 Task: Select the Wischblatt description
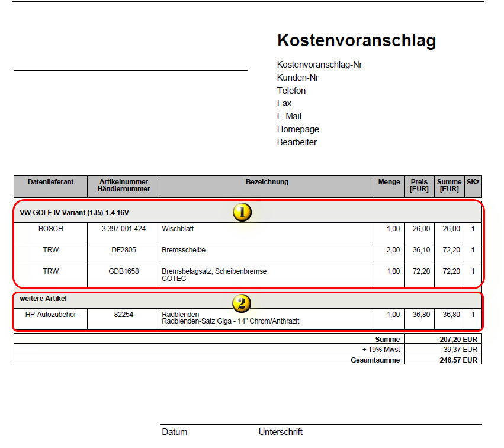tap(178, 229)
